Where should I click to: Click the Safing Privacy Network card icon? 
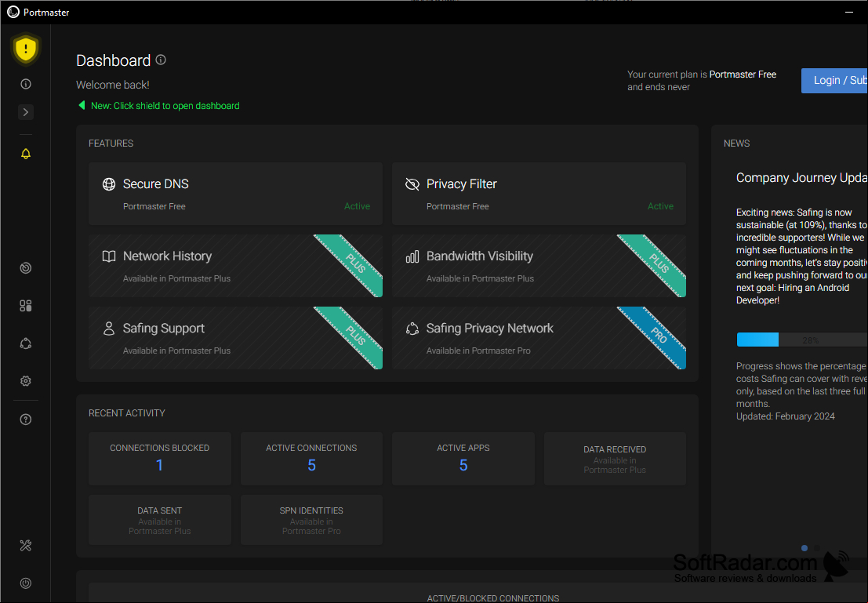coord(412,329)
